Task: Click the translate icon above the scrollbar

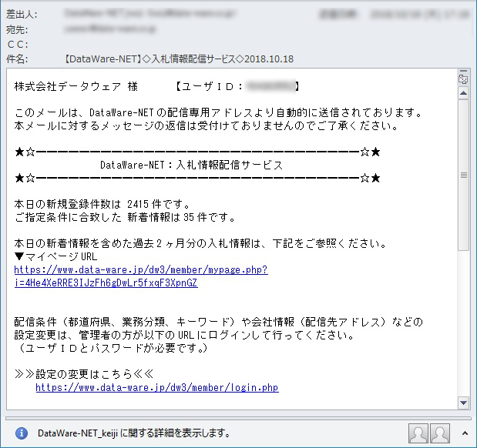Action: pyautogui.click(x=463, y=78)
